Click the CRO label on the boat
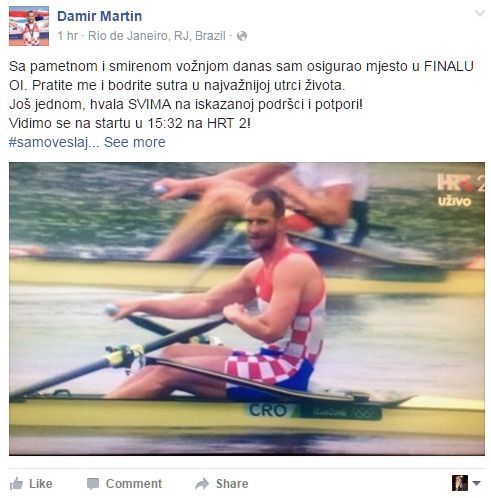 coord(268,410)
